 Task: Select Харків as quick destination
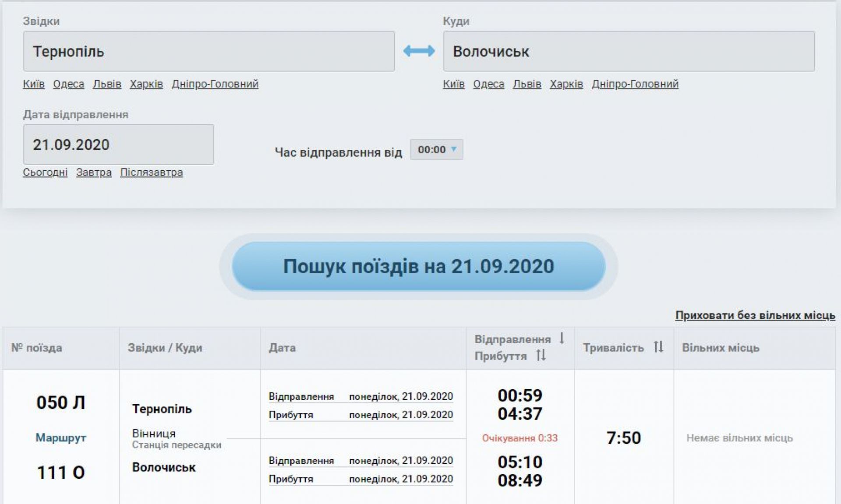click(566, 84)
